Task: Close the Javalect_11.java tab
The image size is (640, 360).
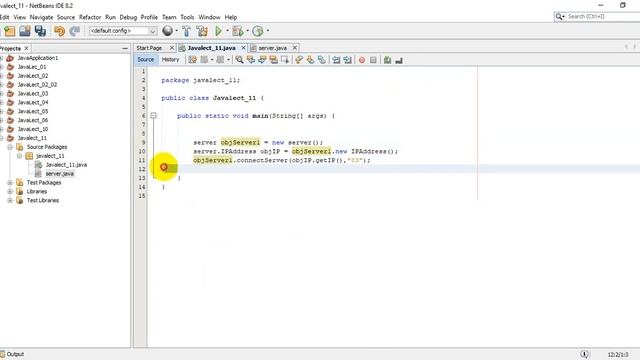Action: [x=243, y=48]
